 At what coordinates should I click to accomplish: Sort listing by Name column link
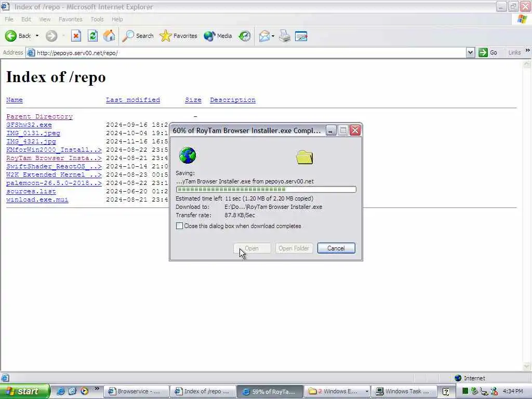[x=15, y=100]
